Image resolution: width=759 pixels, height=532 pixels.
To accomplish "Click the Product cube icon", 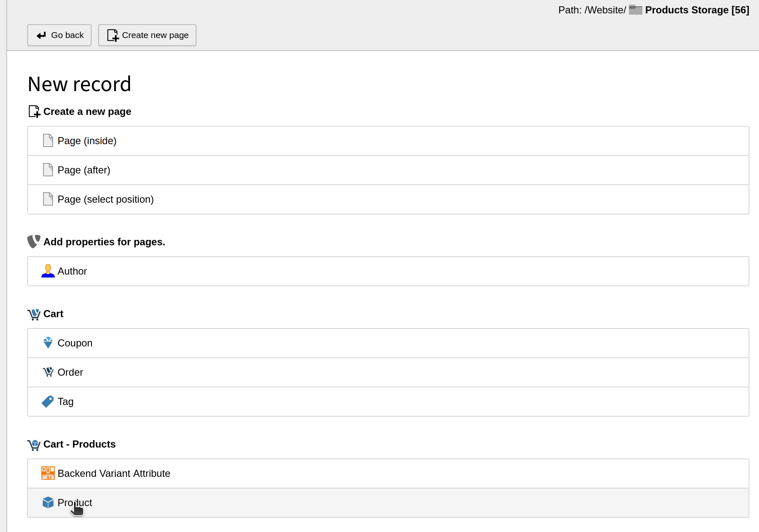I will pos(48,502).
